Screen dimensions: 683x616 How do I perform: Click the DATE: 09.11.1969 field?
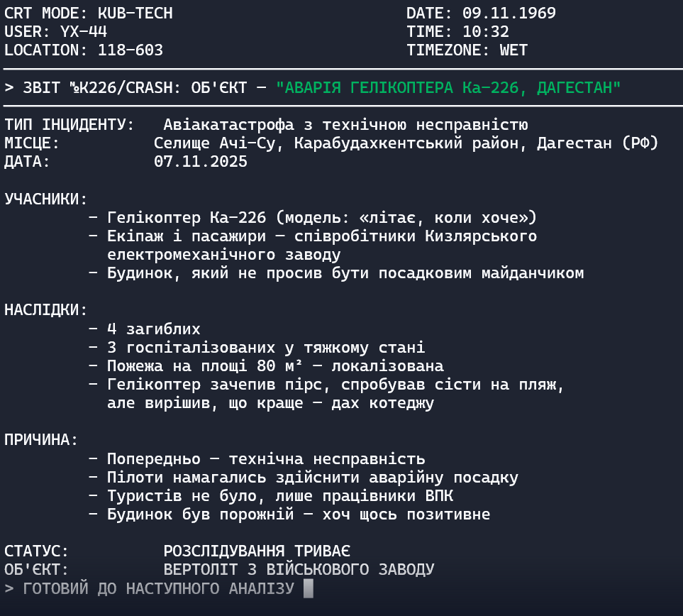pos(481,13)
